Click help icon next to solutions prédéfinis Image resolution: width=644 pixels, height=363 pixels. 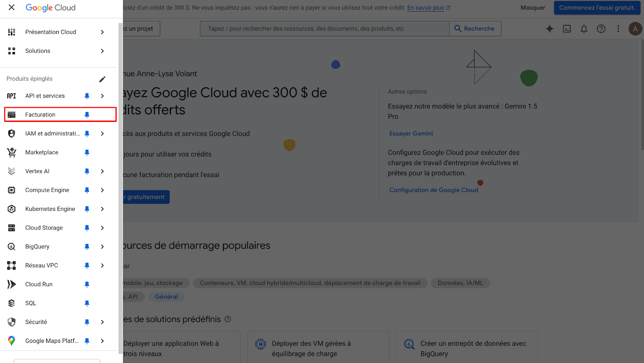tap(228, 319)
